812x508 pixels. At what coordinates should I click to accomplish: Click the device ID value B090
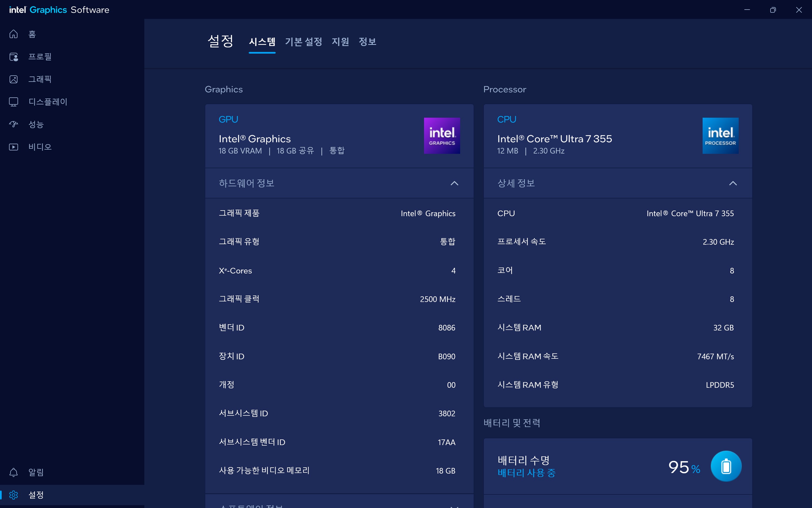[x=447, y=357]
